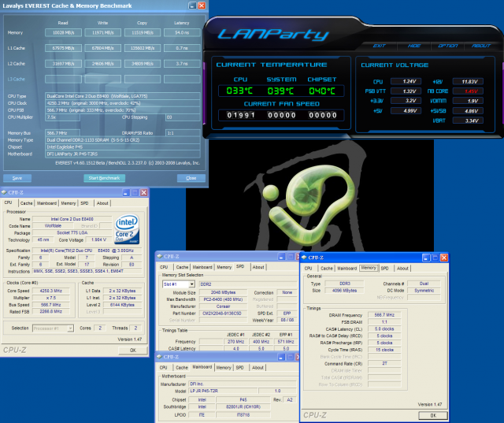
Task: Select Cache tab in CPU-Z Mainboard window
Action: coord(182,367)
